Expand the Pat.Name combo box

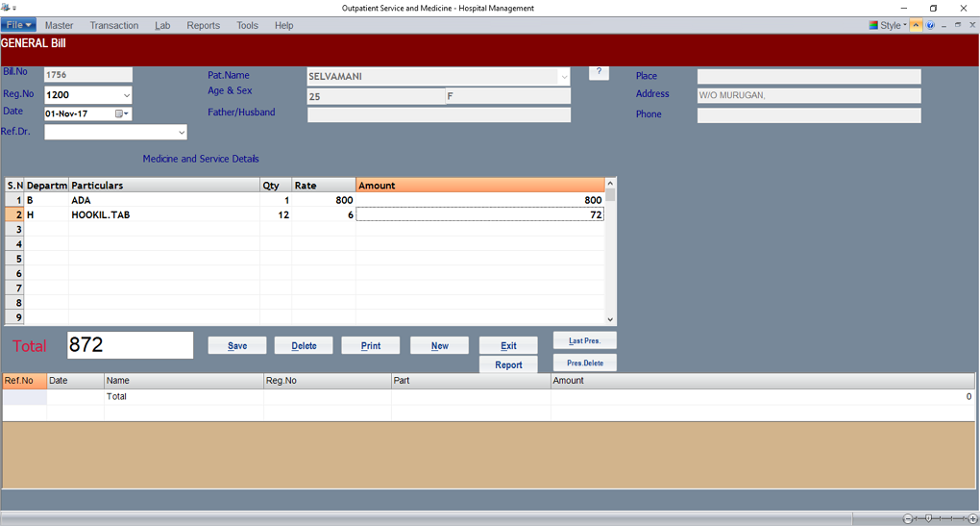[x=564, y=77]
